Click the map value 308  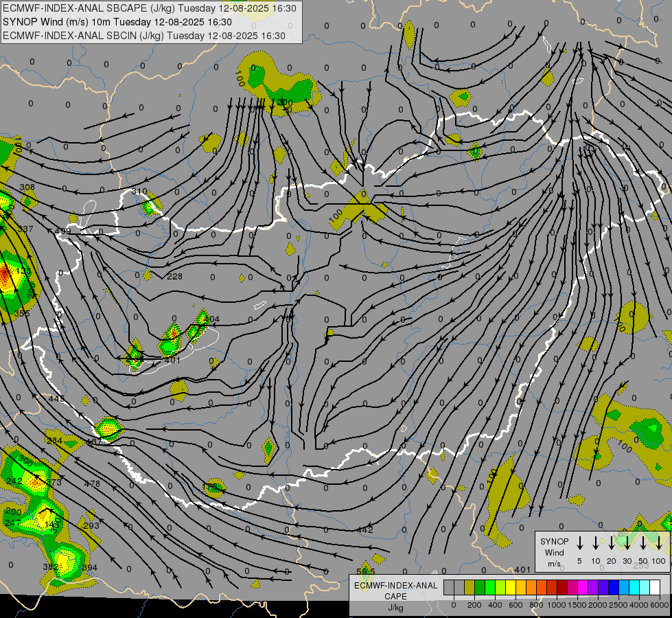(x=27, y=187)
